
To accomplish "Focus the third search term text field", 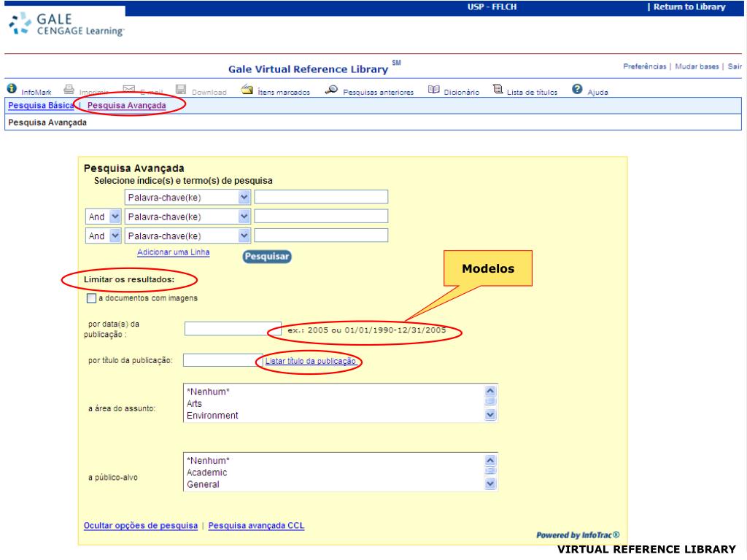I will pos(321,236).
